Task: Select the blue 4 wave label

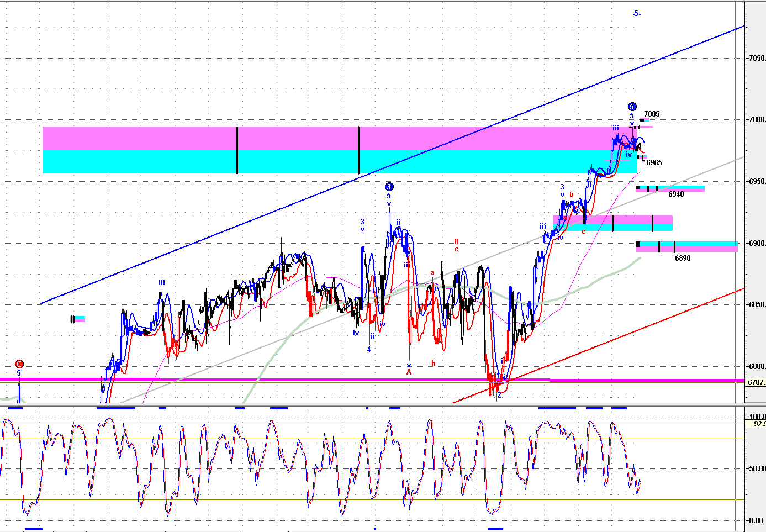Action: (x=369, y=349)
